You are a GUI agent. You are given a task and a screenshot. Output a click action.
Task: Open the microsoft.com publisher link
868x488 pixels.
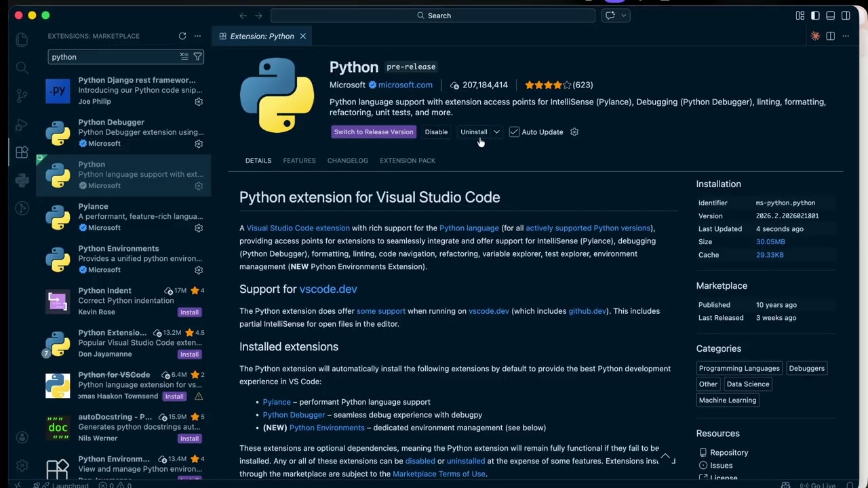(406, 85)
